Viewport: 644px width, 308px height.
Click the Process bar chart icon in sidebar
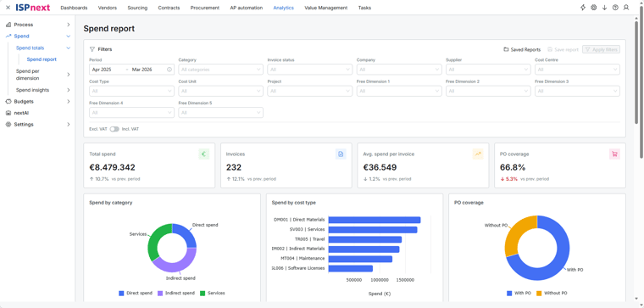click(8, 25)
